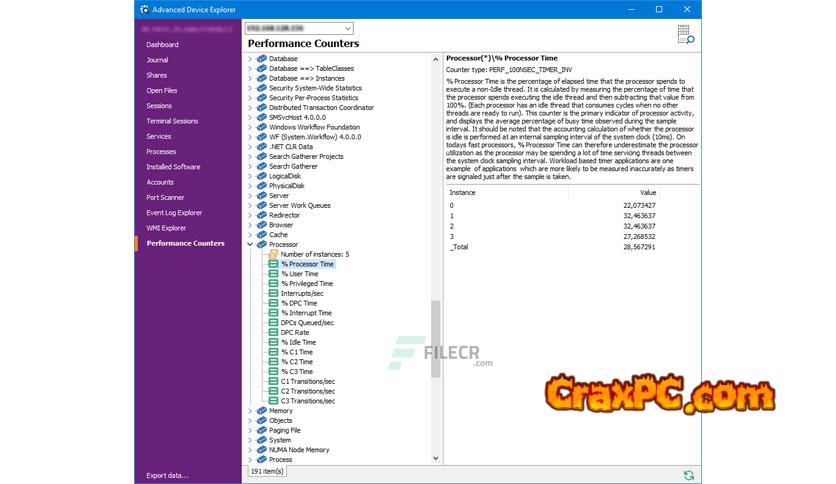Image resolution: width=836 pixels, height=484 pixels.
Task: Open the Dashboard section
Action: (x=163, y=45)
